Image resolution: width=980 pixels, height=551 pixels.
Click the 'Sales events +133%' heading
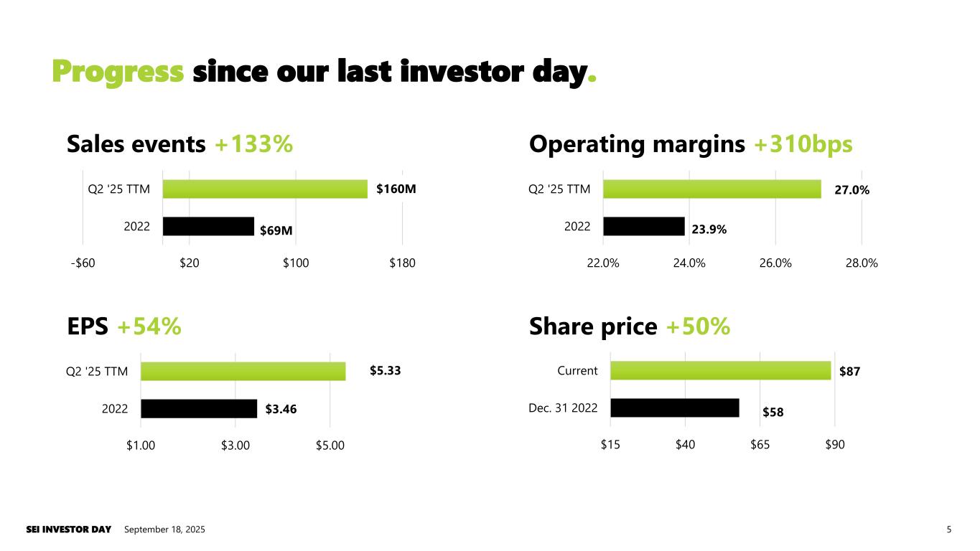coord(179,144)
